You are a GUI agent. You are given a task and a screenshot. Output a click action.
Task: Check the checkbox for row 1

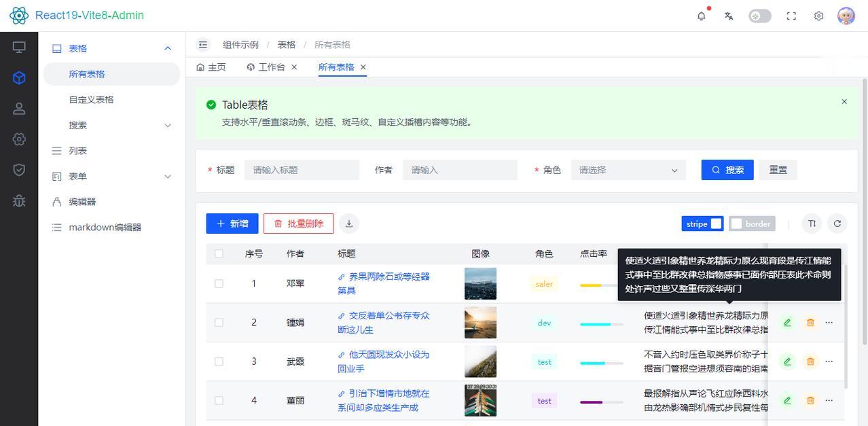[x=219, y=283]
